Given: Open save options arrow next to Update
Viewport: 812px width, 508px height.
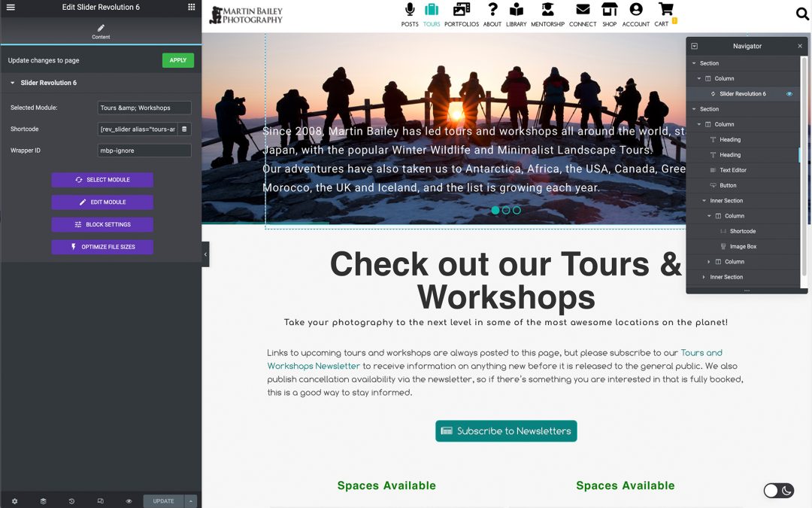Looking at the screenshot, I should point(191,500).
